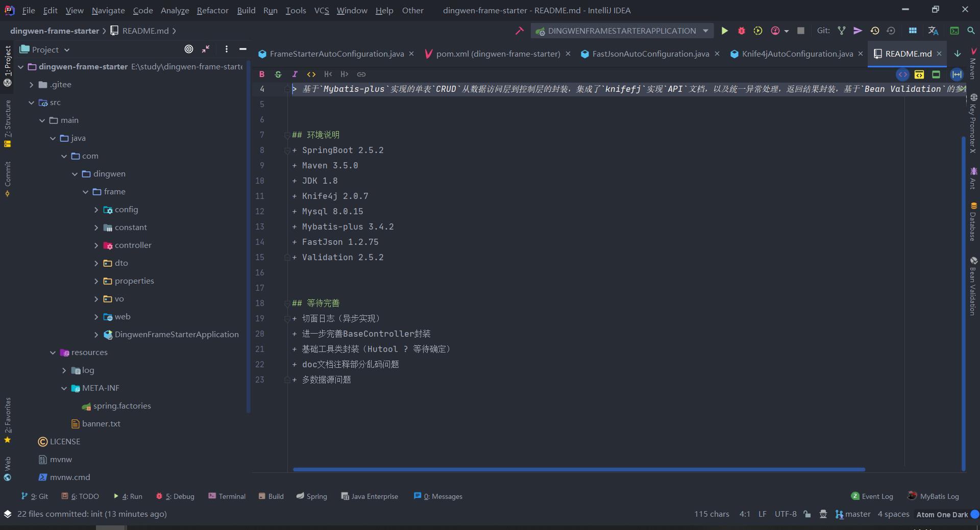The image size is (980, 530).
Task: Open the VCS menu
Action: pyautogui.click(x=322, y=10)
